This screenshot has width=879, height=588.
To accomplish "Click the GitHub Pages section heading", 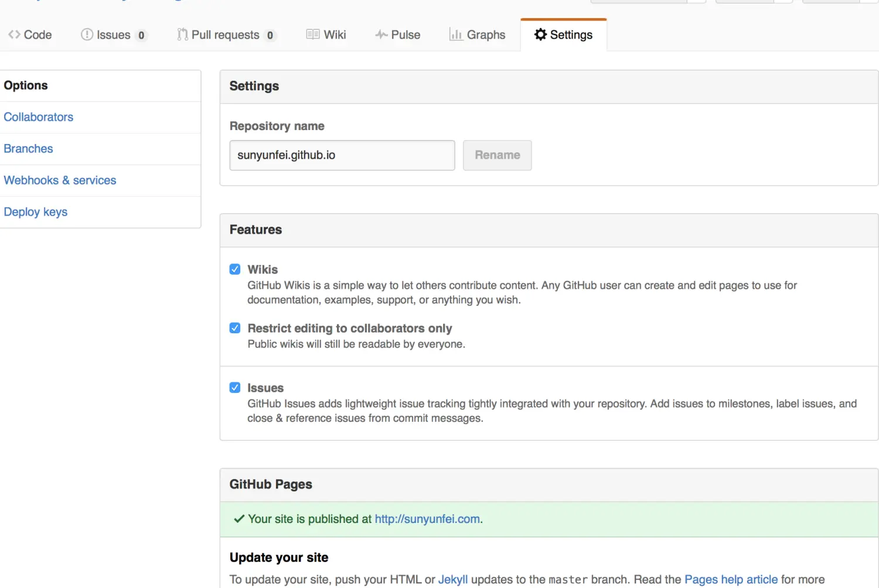I will (x=271, y=484).
